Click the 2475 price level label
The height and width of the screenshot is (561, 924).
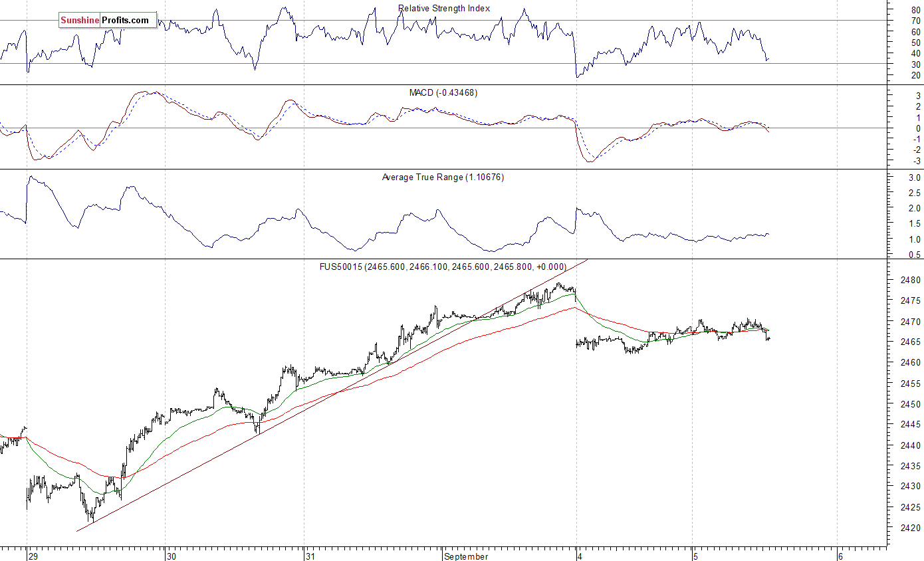(911, 300)
